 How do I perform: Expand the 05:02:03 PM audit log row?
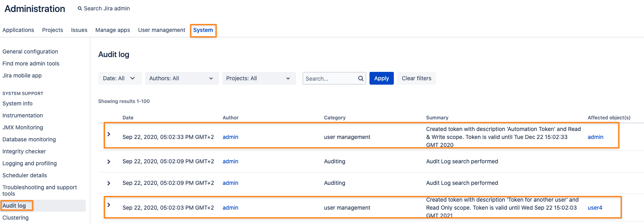[109, 205]
